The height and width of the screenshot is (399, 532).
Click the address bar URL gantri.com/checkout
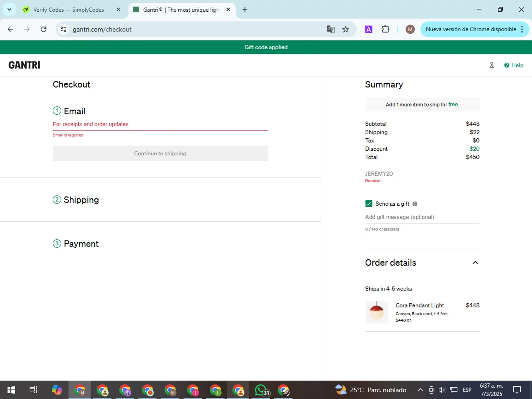pos(102,29)
